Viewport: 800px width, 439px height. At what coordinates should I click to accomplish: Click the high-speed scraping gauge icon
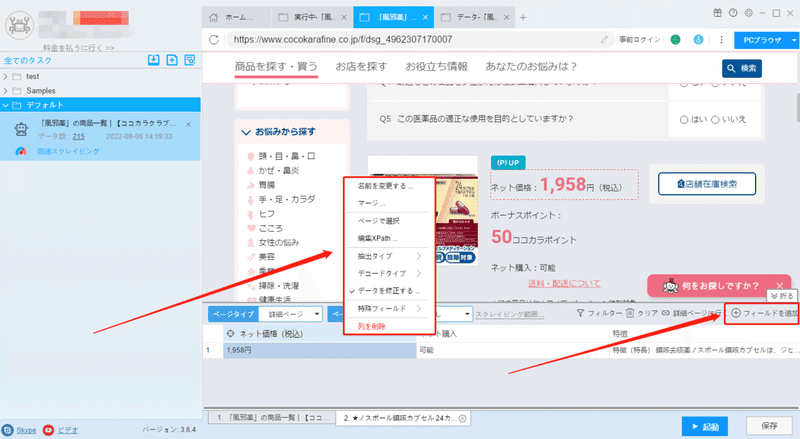20,152
